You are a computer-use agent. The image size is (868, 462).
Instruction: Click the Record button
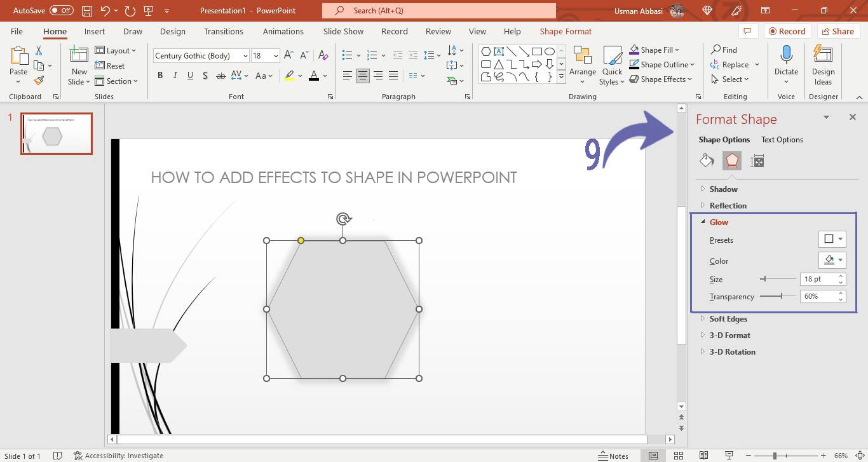pos(787,31)
